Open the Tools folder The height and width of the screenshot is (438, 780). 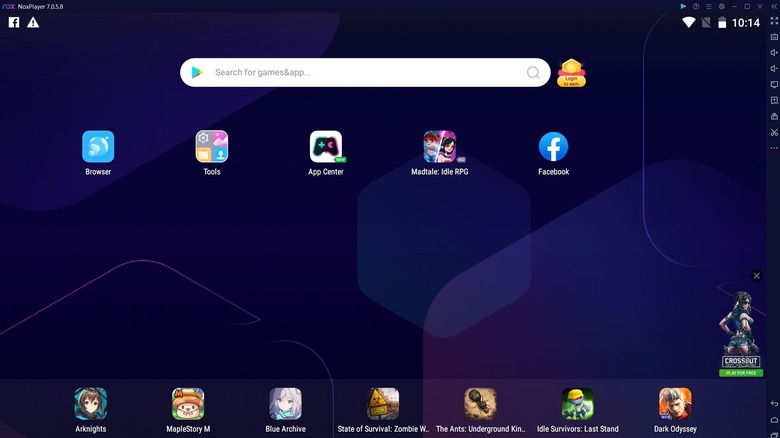[211, 147]
